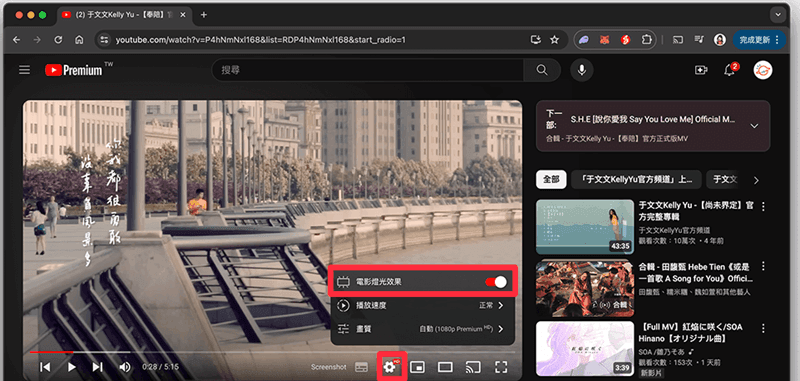Skip to next video
The height and width of the screenshot is (381, 800).
pyautogui.click(x=98, y=367)
